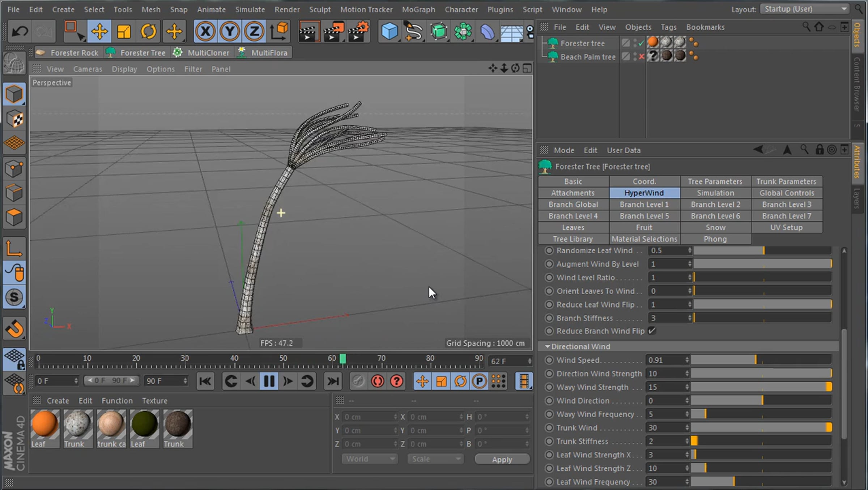This screenshot has width=868, height=490.
Task: Click the Go to End playback icon
Action: (332, 381)
